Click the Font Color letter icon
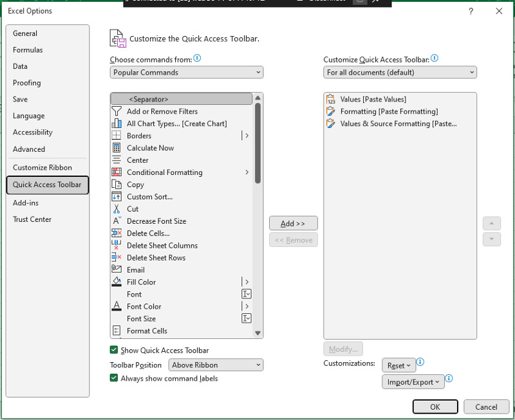Viewport: 515px width, 420px height. (x=117, y=306)
